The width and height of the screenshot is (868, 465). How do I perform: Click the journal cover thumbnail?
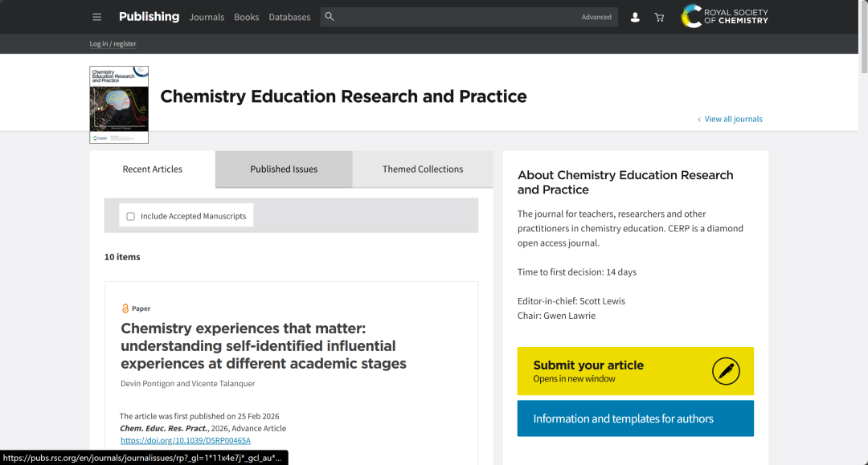119,104
